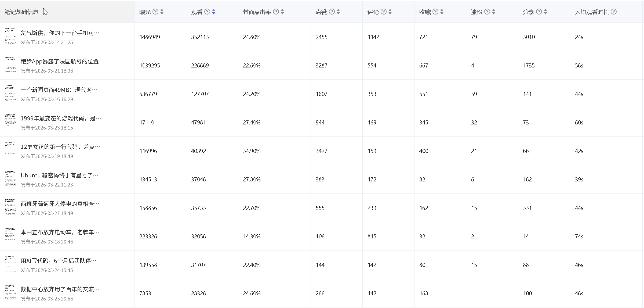Click thumbnail of 氦气断供 note

tap(10, 36)
